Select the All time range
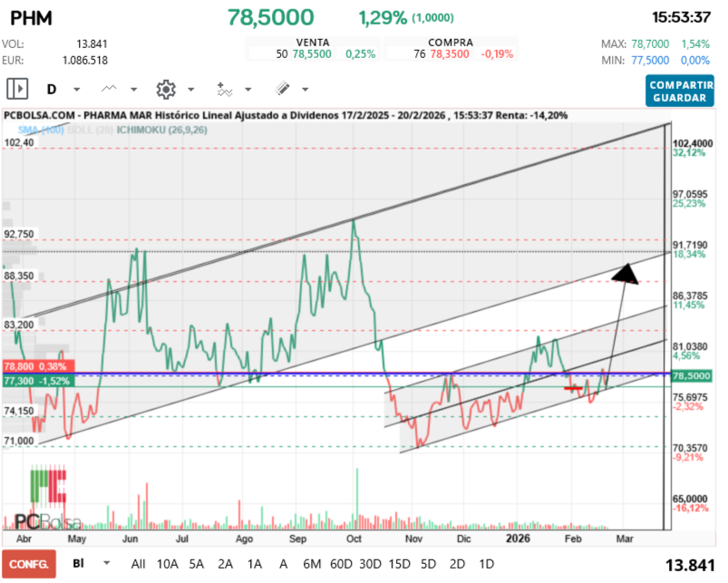Viewport: 728px width, 583px height. [138, 564]
